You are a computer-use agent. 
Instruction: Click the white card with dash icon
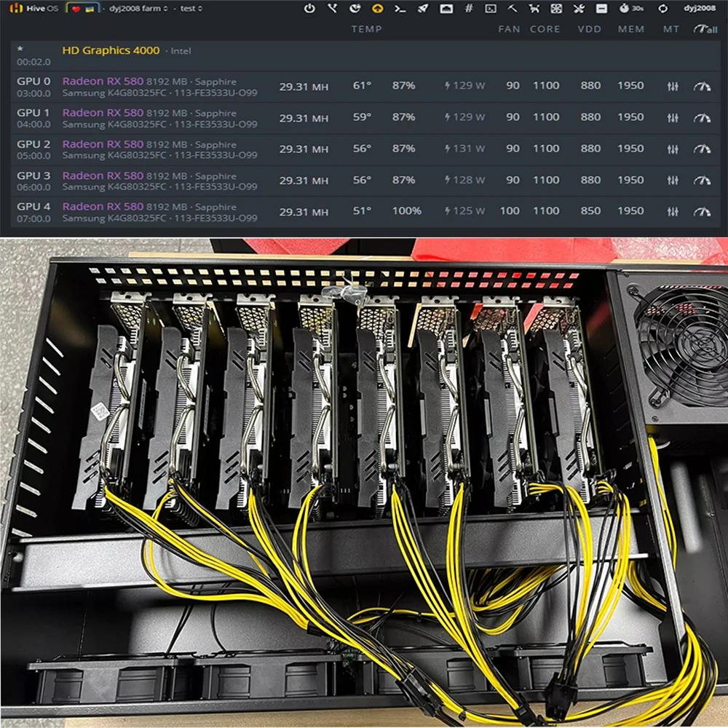601,8
